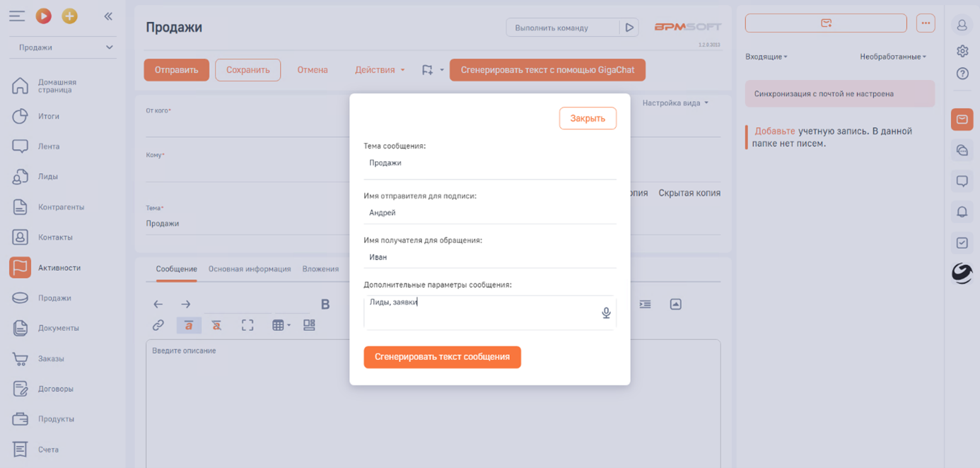Click the Имя получателя для обращения field
This screenshot has width=980, height=468.
click(x=490, y=257)
